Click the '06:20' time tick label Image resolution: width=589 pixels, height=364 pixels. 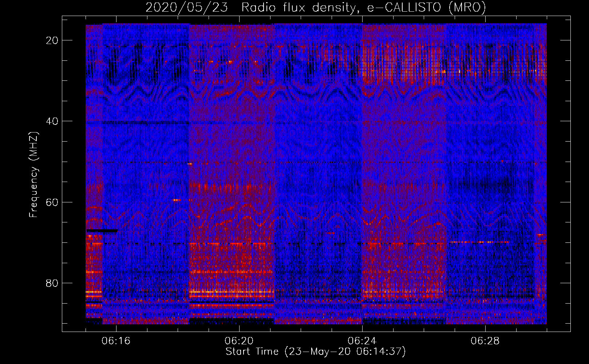[239, 341]
